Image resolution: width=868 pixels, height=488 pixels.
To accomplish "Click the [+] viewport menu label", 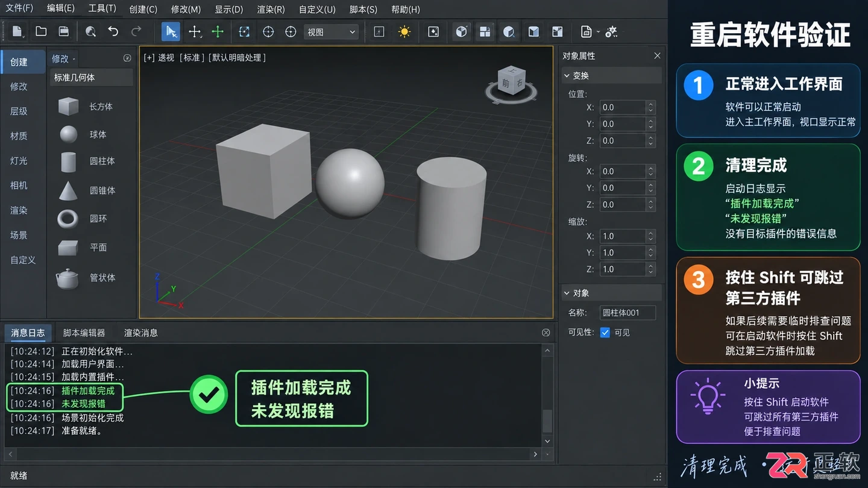I will pyautogui.click(x=149, y=58).
